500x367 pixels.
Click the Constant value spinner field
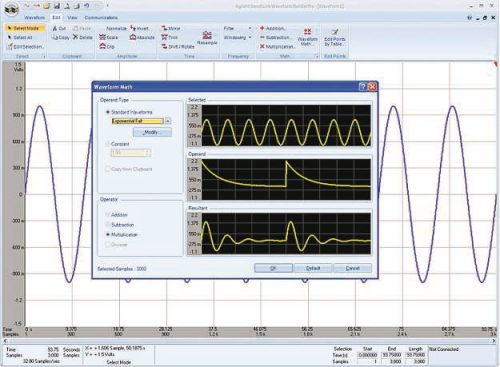coord(131,153)
